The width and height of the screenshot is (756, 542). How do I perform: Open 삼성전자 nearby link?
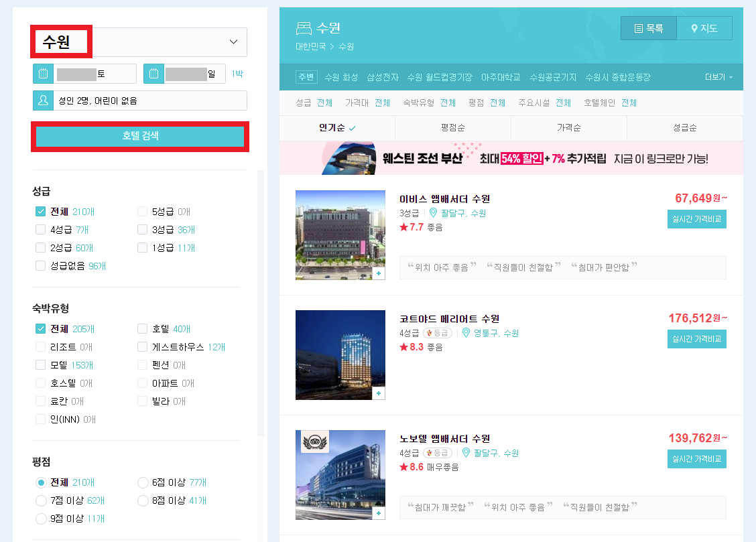(x=383, y=77)
